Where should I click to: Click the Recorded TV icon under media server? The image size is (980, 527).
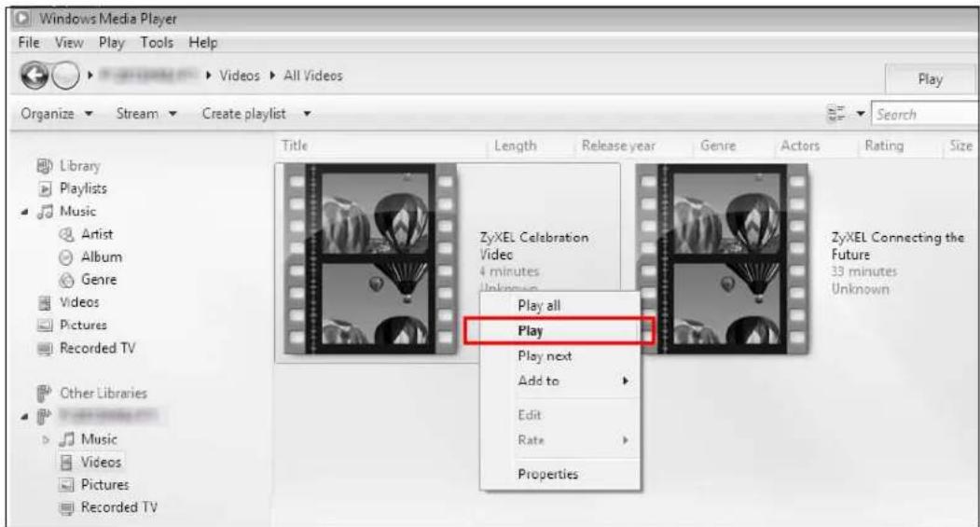tap(66, 507)
